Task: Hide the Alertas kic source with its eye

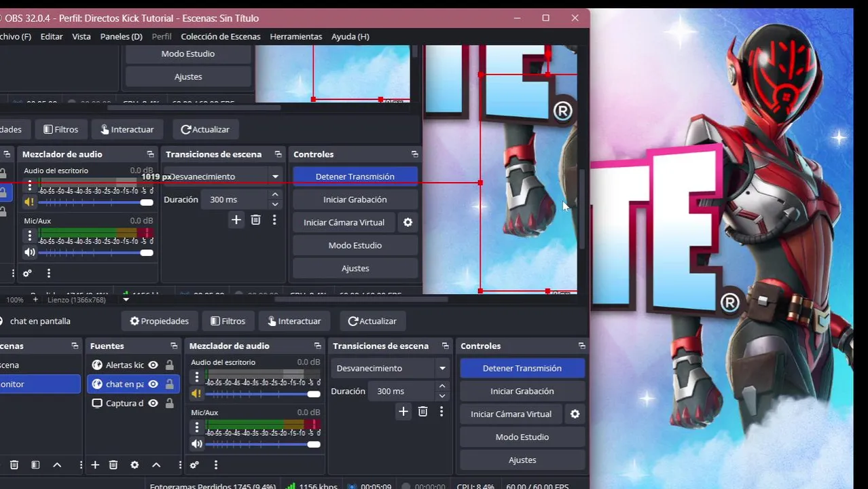Action: [x=153, y=365]
